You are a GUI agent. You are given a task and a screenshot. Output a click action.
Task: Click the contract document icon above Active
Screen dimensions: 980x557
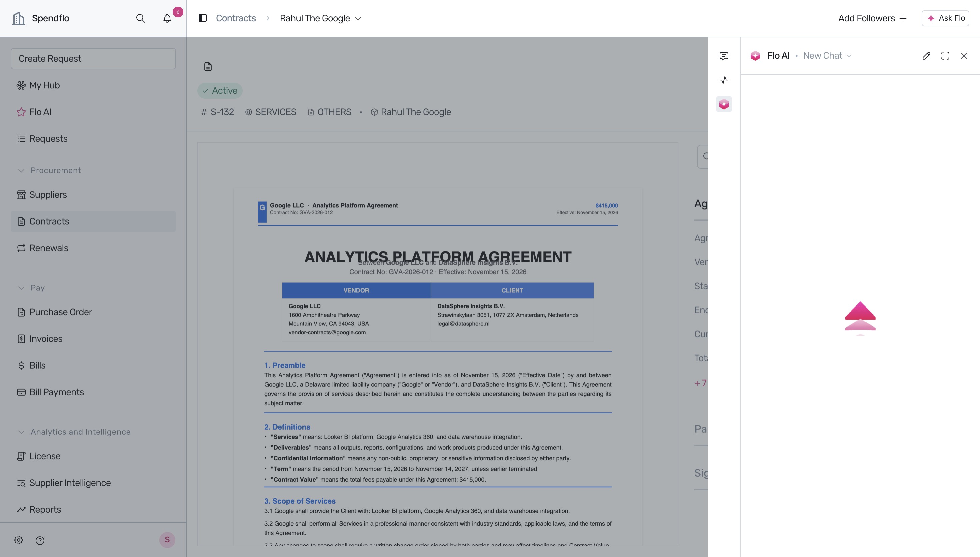coord(208,67)
